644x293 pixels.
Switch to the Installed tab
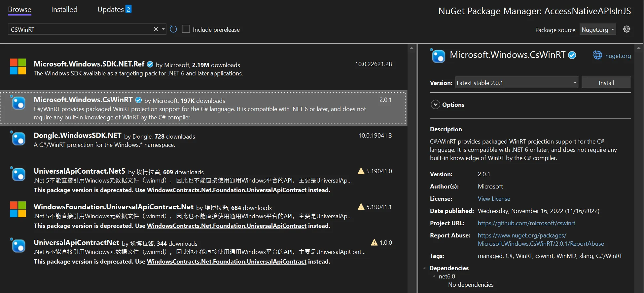pos(64,10)
